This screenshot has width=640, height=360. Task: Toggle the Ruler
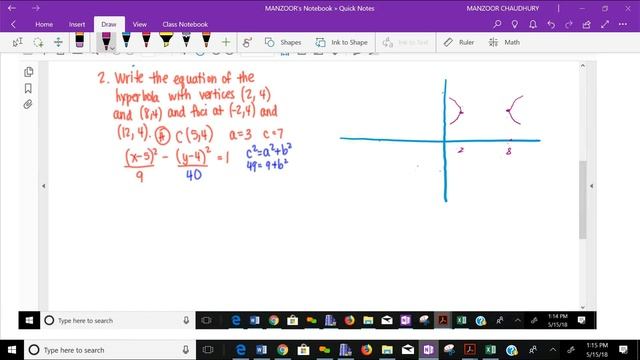pos(459,42)
